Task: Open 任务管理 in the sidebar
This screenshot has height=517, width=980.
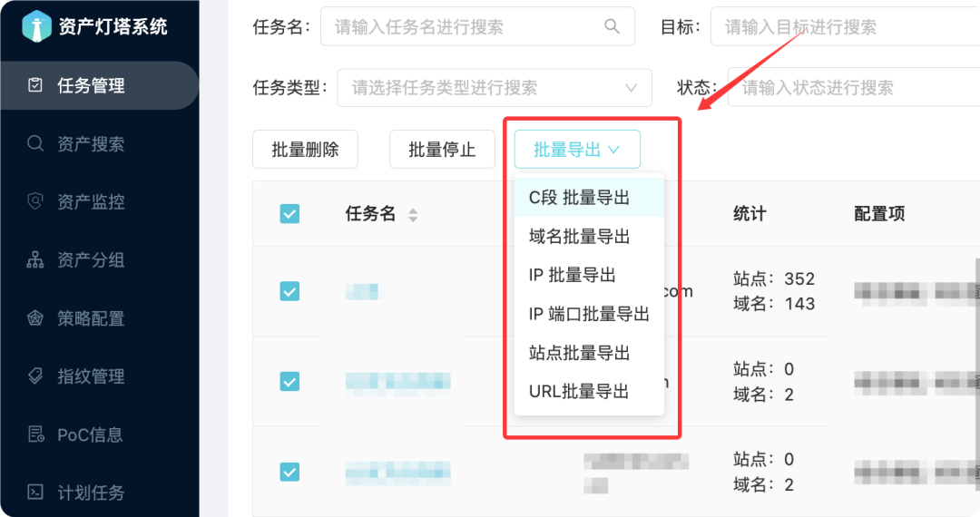Action: (x=100, y=85)
